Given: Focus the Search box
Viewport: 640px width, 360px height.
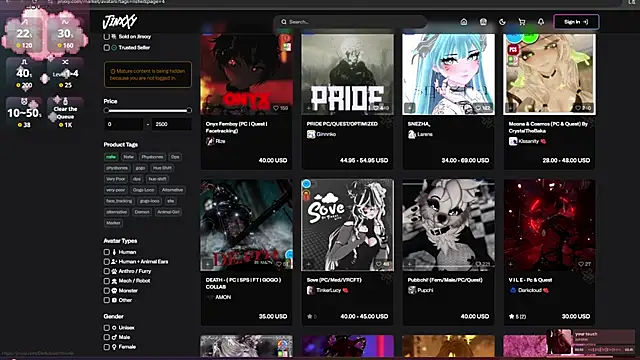Looking at the screenshot, I should (350, 22).
